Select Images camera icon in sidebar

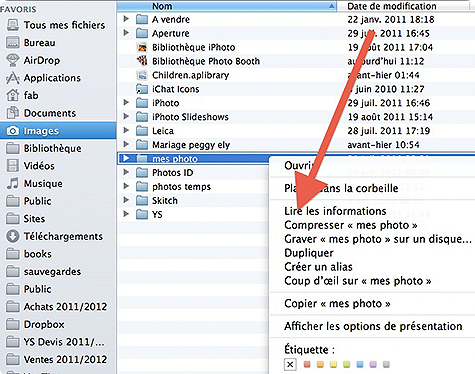pyautogui.click(x=13, y=131)
